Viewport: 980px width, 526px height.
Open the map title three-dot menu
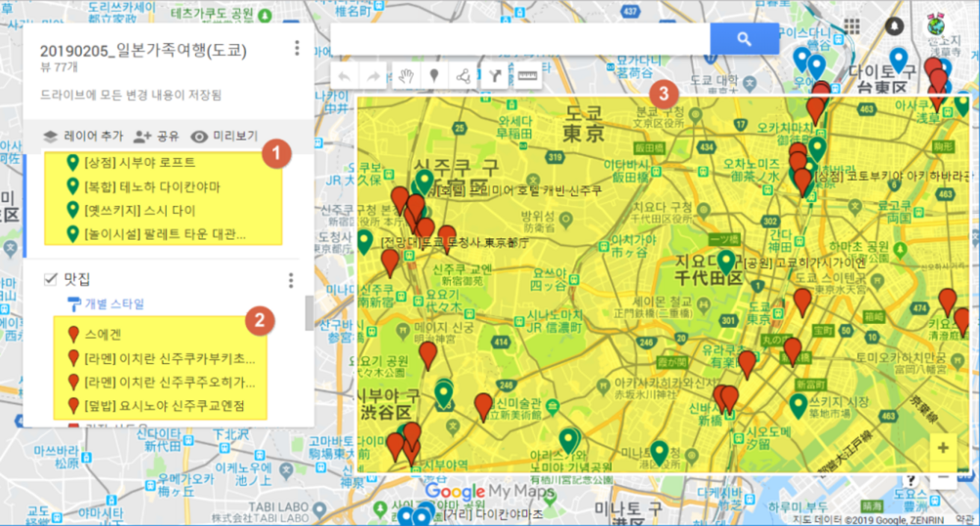click(x=297, y=49)
